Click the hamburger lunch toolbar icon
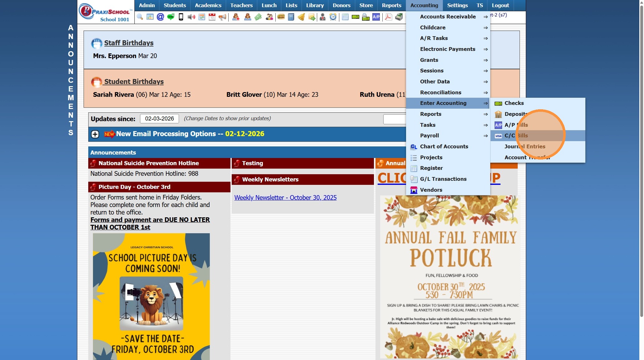 point(281,17)
